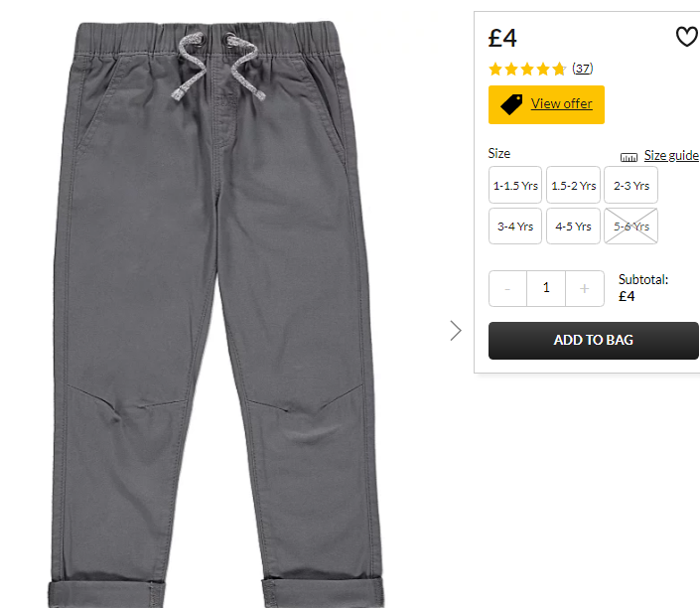Click unavailable 5-6 Yrs size
This screenshot has height=608, width=700.
coord(630,227)
